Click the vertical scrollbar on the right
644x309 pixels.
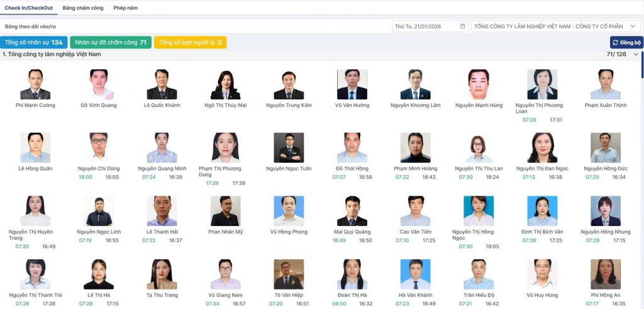coord(642,65)
